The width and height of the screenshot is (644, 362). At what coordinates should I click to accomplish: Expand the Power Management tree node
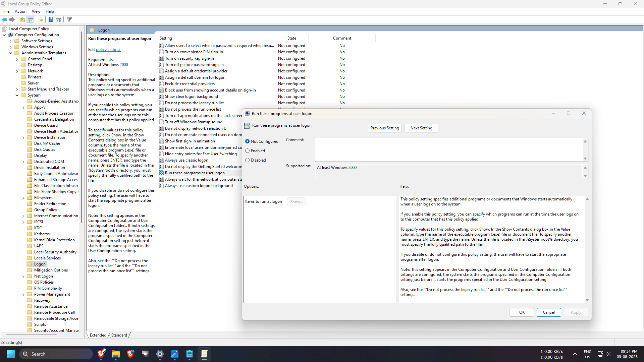pyautogui.click(x=23, y=295)
